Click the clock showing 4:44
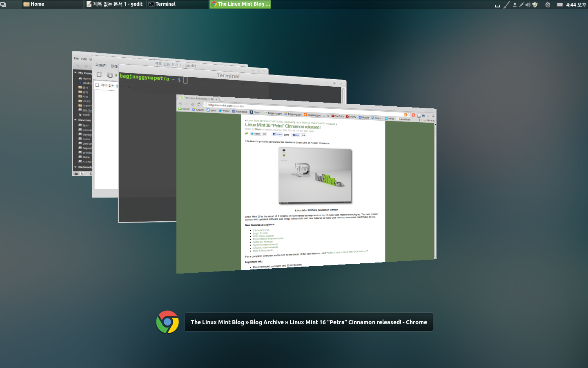Screen dimensions: 588x368 click(x=576, y=4)
